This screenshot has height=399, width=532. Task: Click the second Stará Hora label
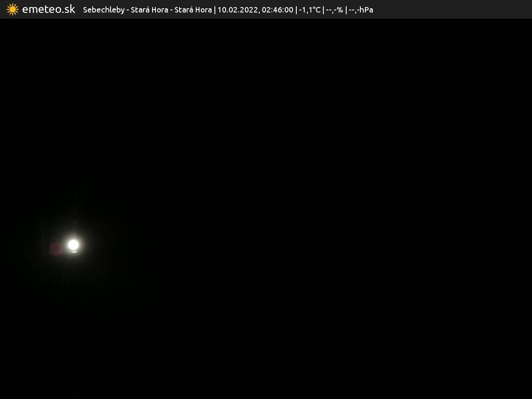(193, 10)
